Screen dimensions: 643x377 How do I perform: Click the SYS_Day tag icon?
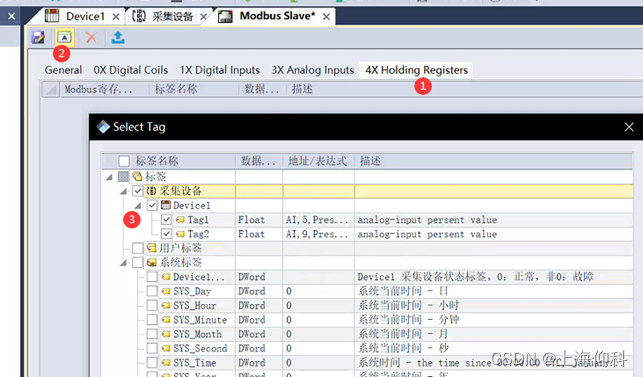[166, 291]
